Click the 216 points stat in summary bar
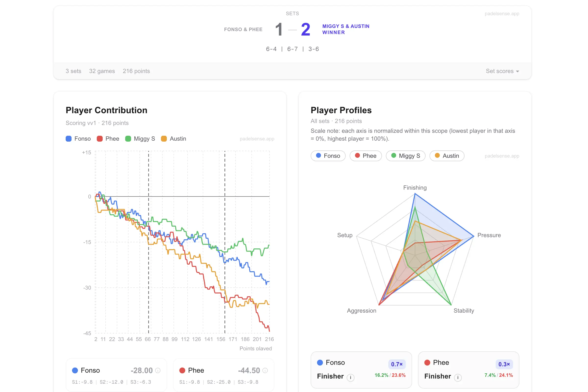 (136, 71)
